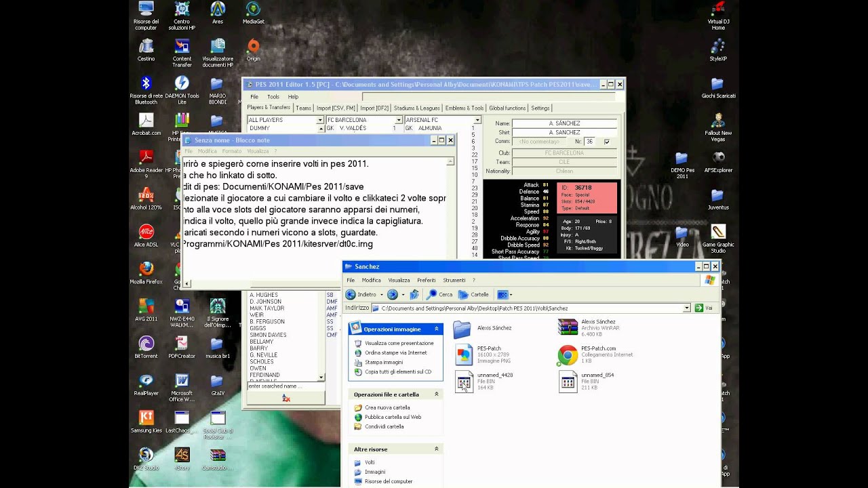Select the PDFCreator desktop icon
This screenshot has height=488, width=868.
(x=182, y=343)
